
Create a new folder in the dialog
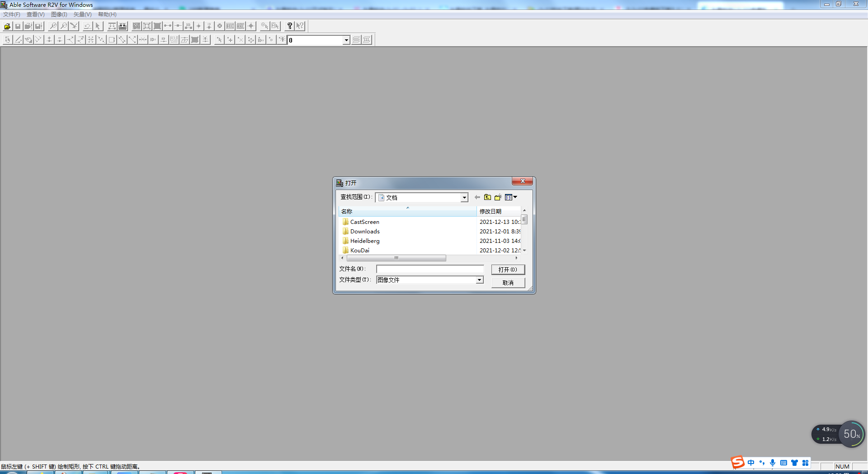pyautogui.click(x=498, y=197)
